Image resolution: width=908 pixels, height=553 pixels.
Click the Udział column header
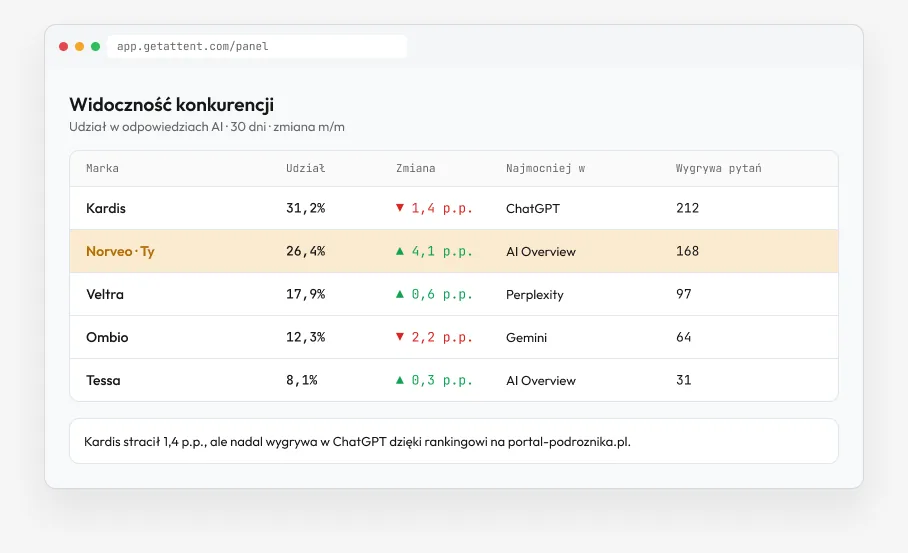[305, 169]
